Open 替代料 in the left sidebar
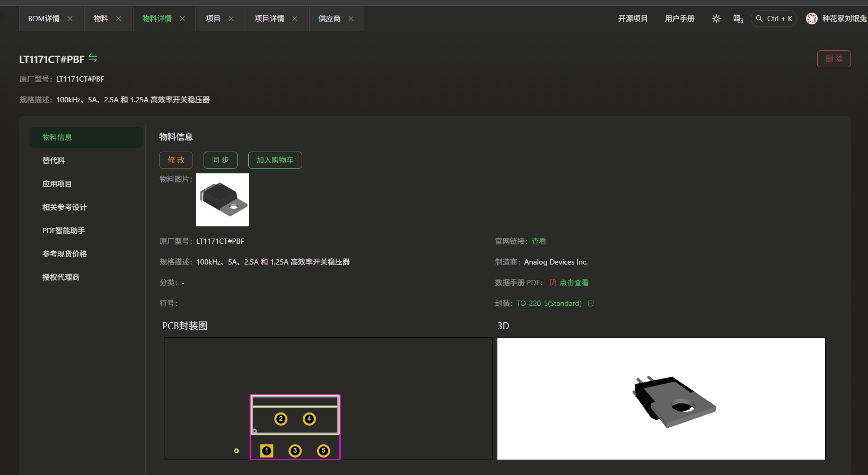 point(54,161)
